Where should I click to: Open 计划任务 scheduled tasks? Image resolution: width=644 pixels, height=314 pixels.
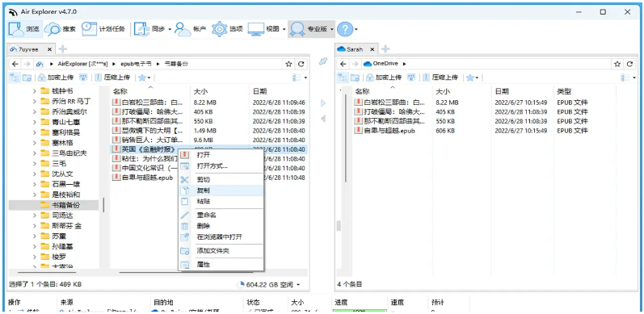coord(103,29)
